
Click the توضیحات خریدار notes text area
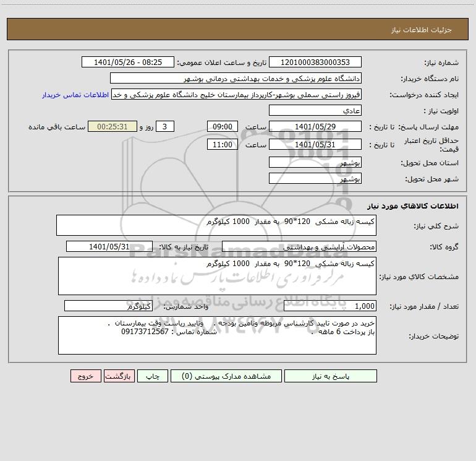coord(217,335)
